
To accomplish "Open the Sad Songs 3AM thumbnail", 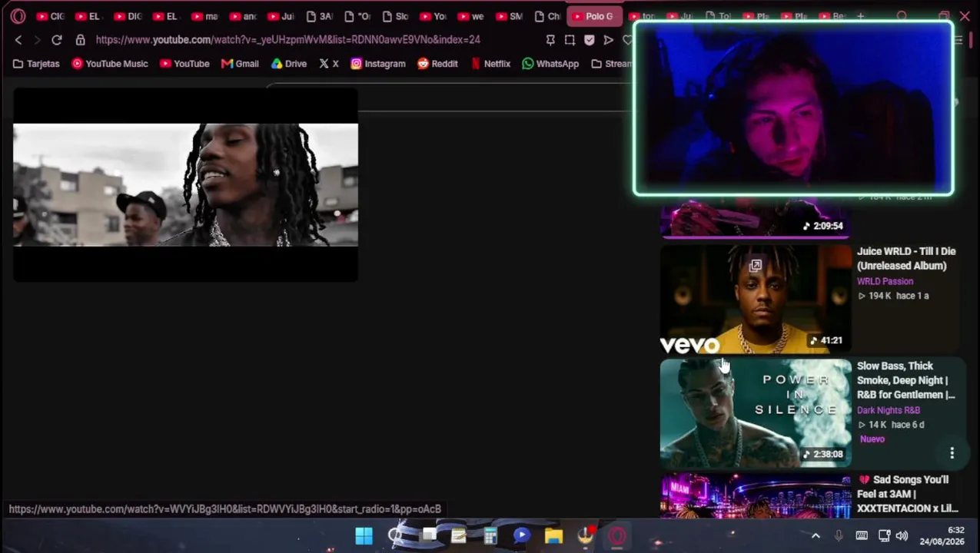I will click(756, 496).
